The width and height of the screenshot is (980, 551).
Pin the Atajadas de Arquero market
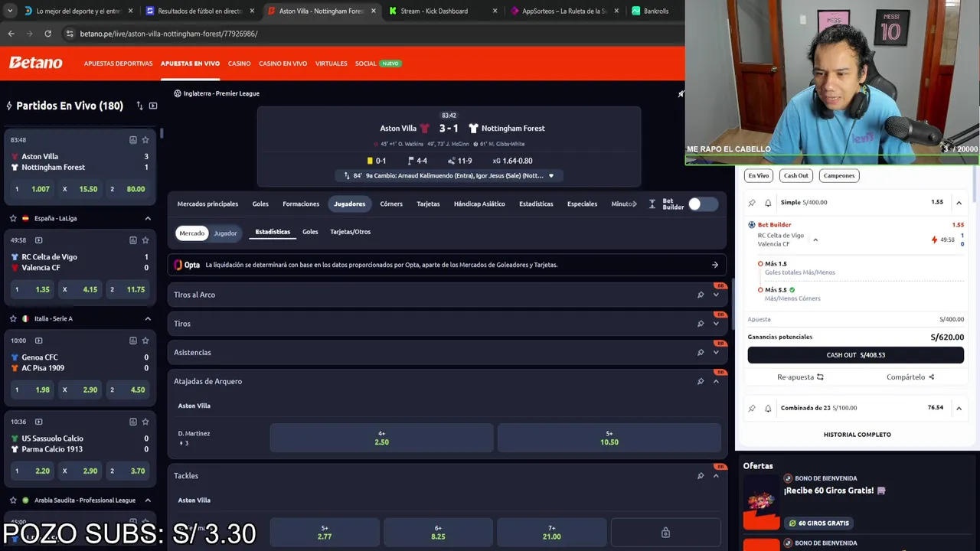[x=701, y=381]
